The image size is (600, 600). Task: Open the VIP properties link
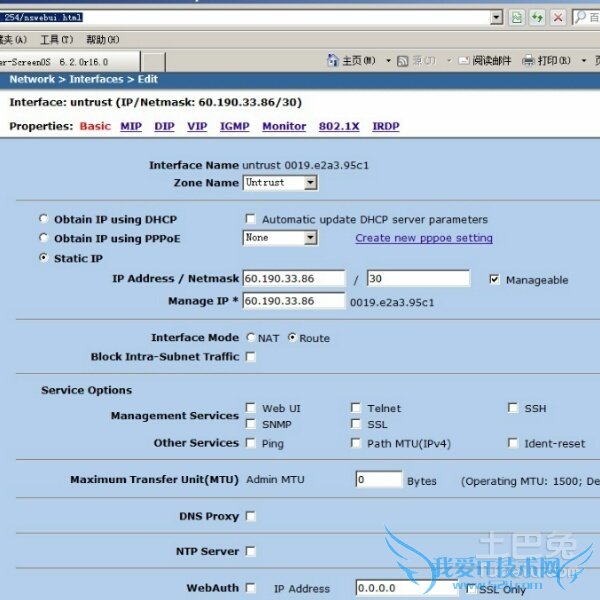click(197, 126)
